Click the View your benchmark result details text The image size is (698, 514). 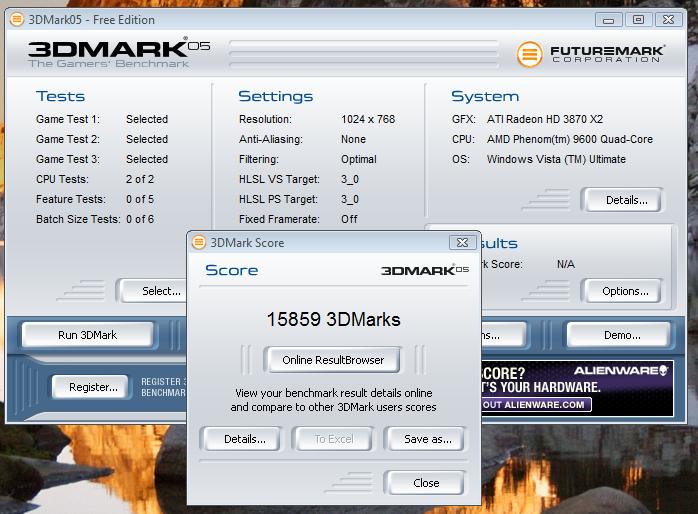[x=333, y=400]
